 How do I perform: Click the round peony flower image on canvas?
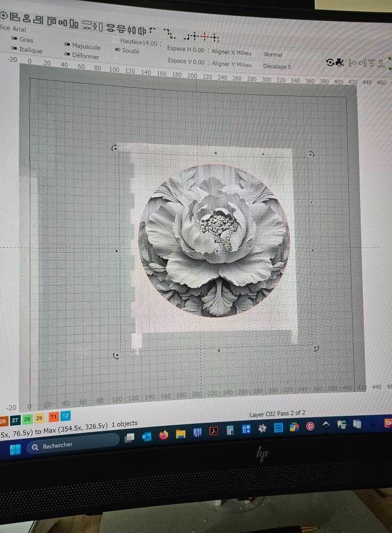(x=214, y=241)
